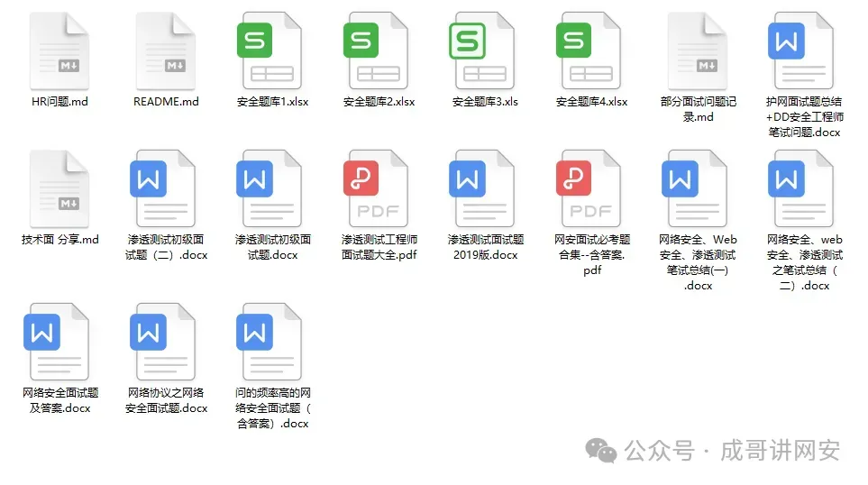Image resolution: width=868 pixels, height=485 pixels.
Task: Click the label 渗透测试初级面试题（二）.docx
Action: click(x=166, y=247)
